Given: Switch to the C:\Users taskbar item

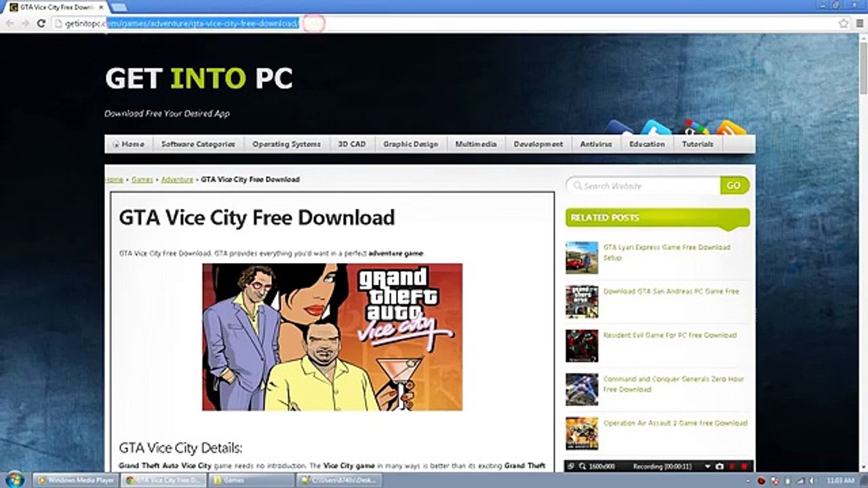Looking at the screenshot, I should click(340, 481).
